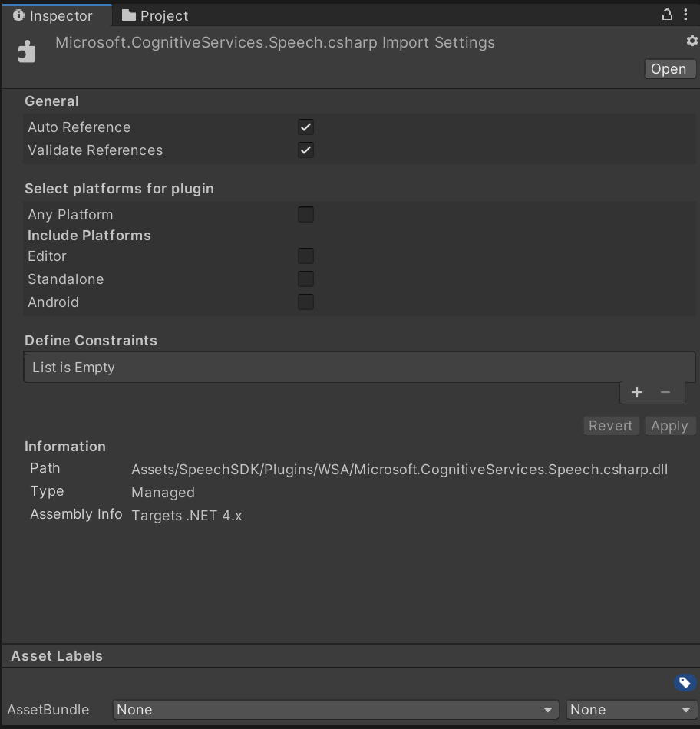Open the Inspector kebab menu icon

coord(686,15)
